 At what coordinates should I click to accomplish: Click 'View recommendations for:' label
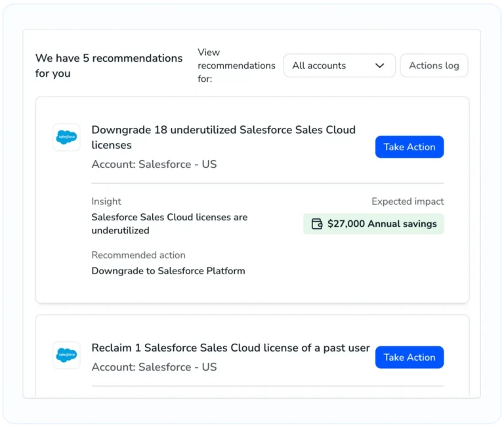(x=236, y=66)
